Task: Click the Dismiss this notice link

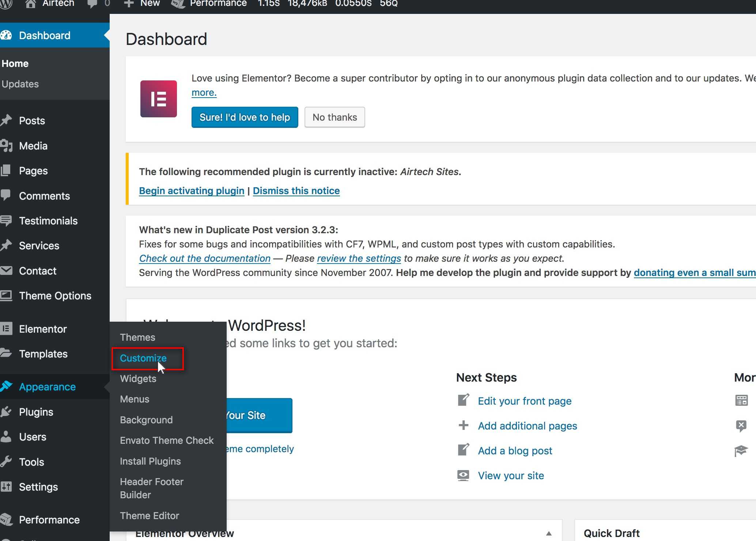Action: click(x=296, y=191)
